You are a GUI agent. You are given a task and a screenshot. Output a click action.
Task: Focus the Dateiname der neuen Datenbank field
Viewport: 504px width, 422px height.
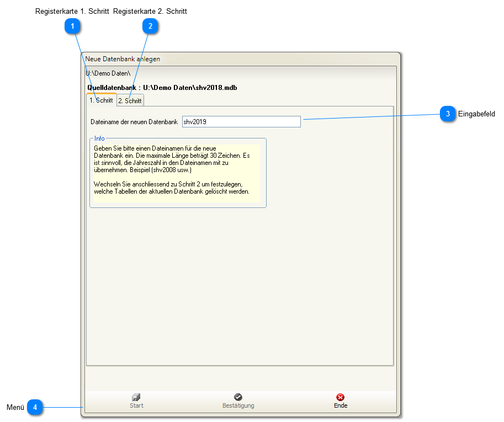[x=241, y=122]
